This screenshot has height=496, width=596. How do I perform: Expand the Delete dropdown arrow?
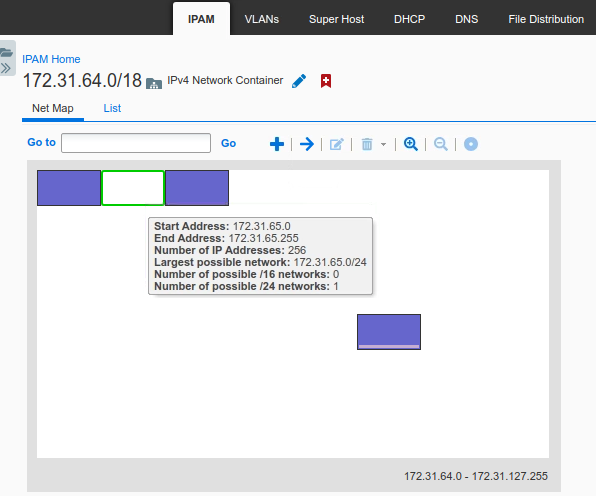coord(384,144)
